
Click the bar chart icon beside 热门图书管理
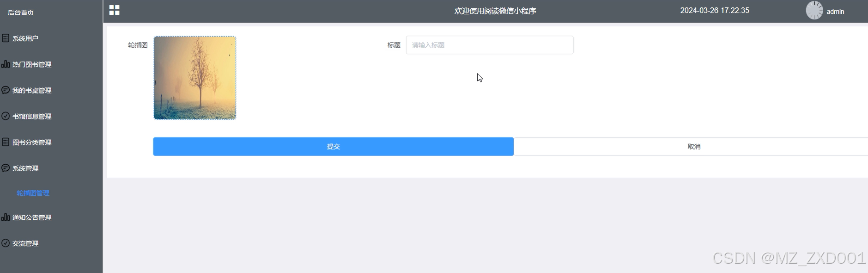coord(6,64)
